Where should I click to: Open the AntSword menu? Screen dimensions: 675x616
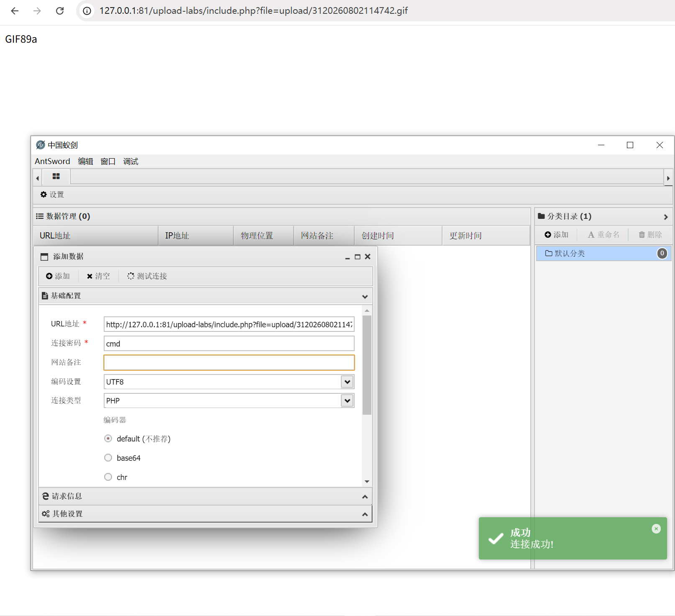pos(52,162)
